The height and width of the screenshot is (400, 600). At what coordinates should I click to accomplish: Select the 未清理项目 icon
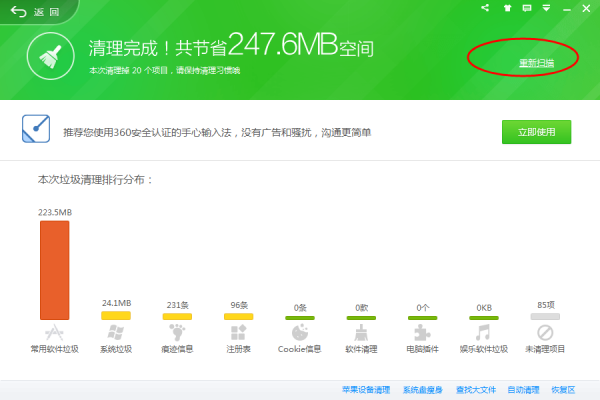545,332
